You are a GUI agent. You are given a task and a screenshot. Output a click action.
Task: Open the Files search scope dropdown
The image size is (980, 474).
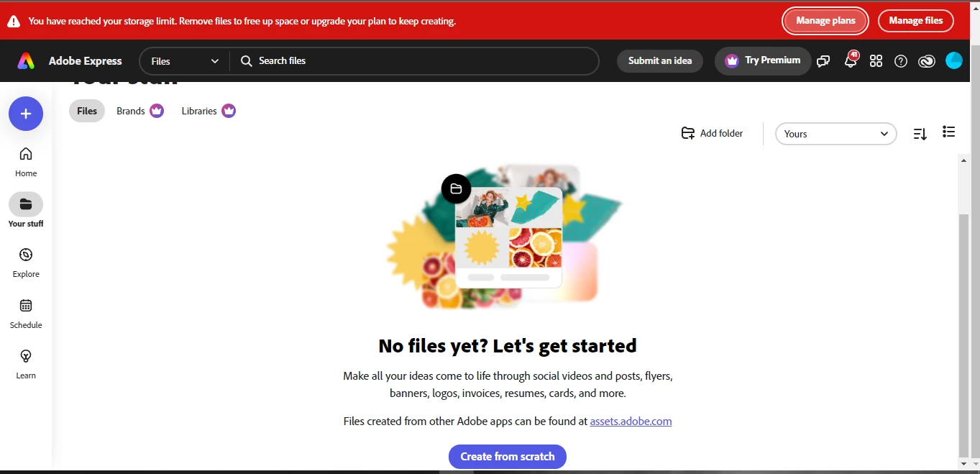click(x=185, y=61)
